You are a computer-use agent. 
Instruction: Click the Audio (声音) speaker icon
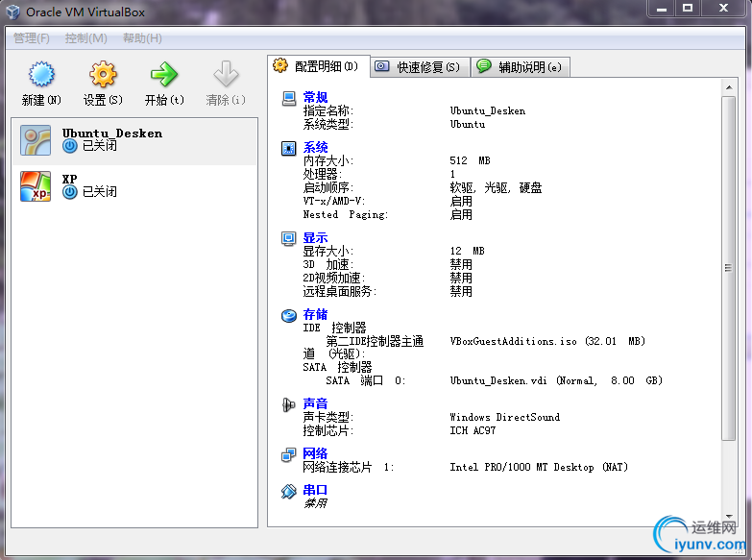[x=288, y=405]
